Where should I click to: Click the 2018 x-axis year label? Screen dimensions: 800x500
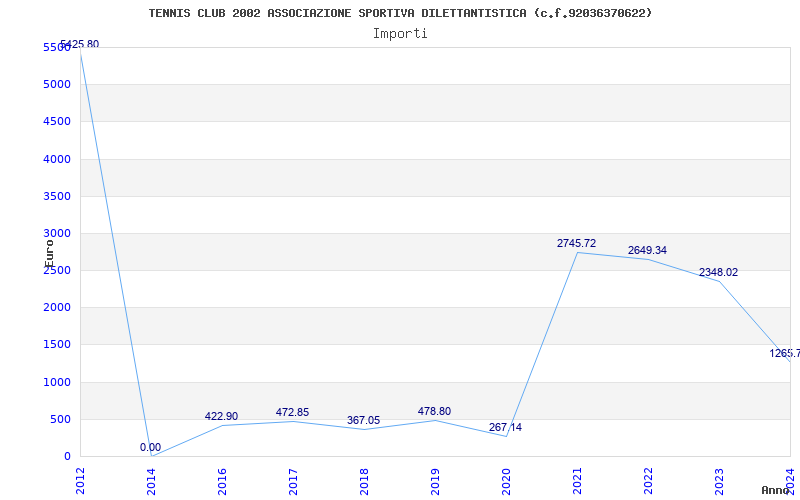point(364,481)
